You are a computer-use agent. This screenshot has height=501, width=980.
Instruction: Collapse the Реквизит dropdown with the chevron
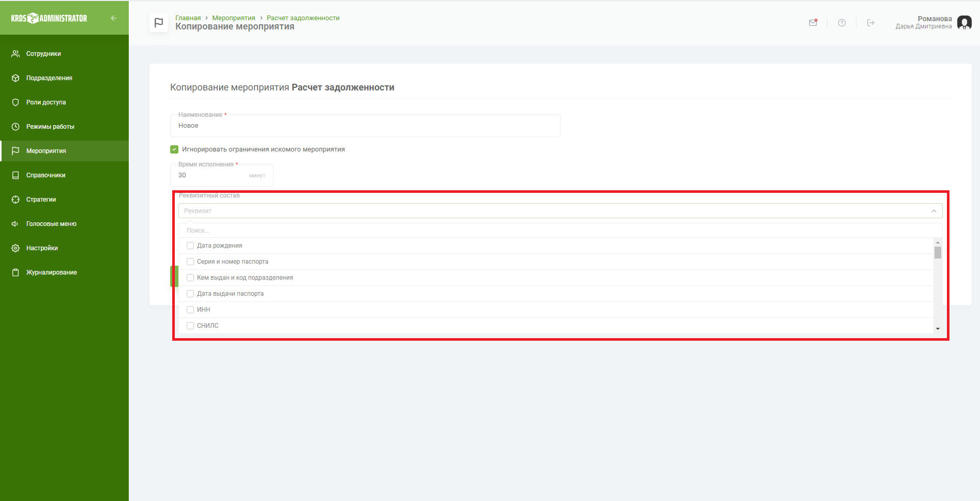pos(934,211)
